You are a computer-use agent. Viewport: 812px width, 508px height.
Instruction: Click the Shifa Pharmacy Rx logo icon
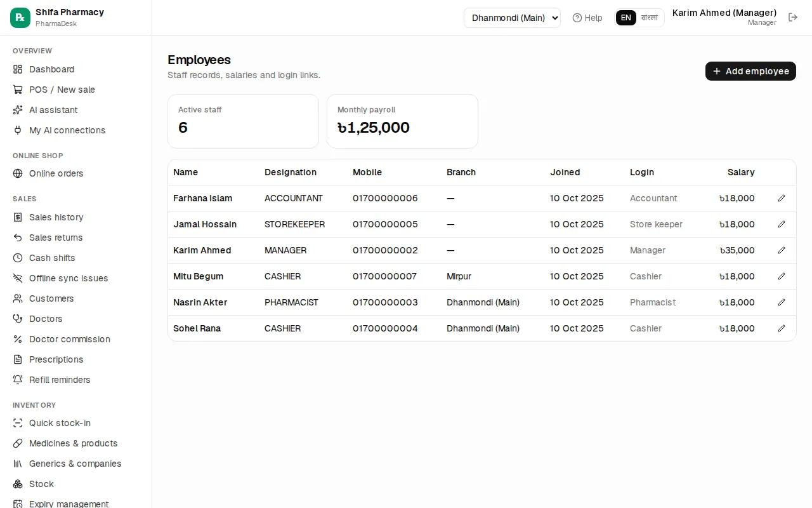(x=20, y=18)
